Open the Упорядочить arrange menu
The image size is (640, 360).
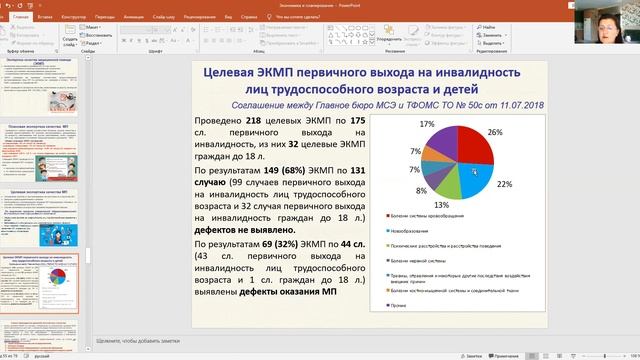click(389, 35)
